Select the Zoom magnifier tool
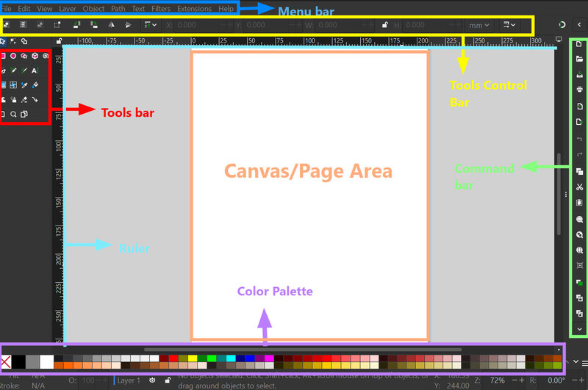This screenshot has width=588, height=390. (x=13, y=115)
